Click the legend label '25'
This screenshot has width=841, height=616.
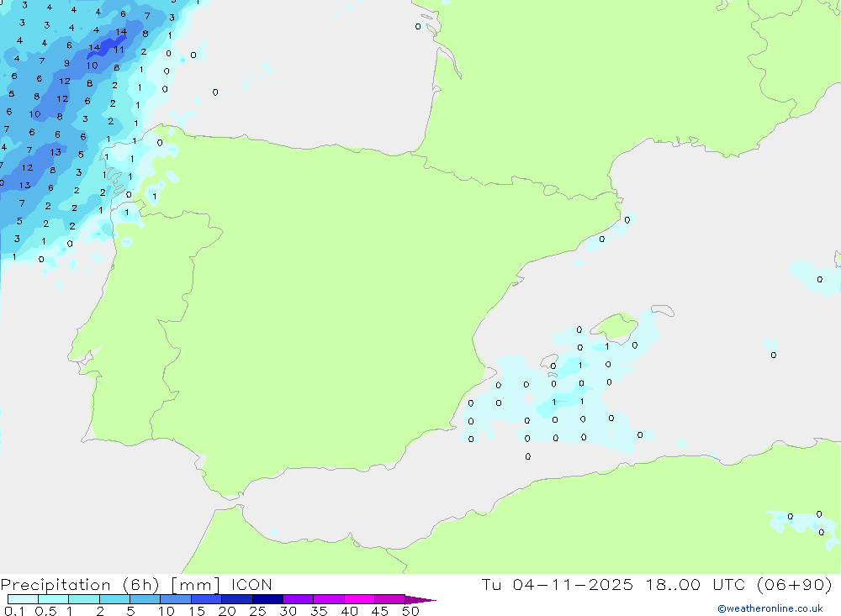pyautogui.click(x=257, y=611)
